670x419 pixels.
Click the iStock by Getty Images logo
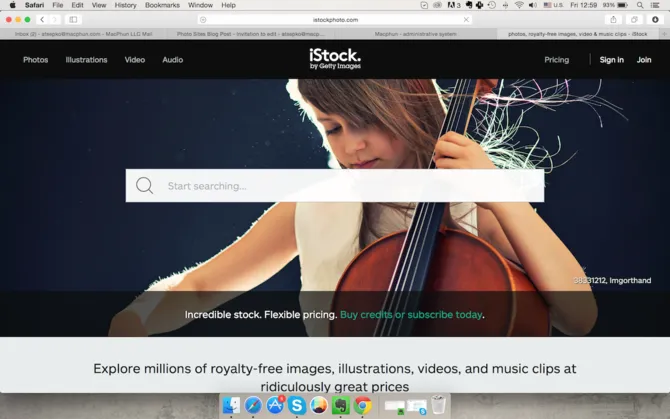click(x=334, y=60)
